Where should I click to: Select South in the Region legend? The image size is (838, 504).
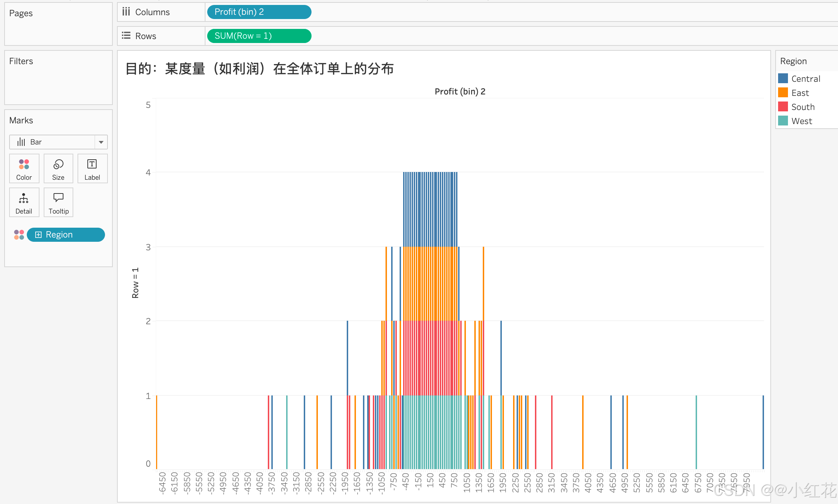[803, 107]
